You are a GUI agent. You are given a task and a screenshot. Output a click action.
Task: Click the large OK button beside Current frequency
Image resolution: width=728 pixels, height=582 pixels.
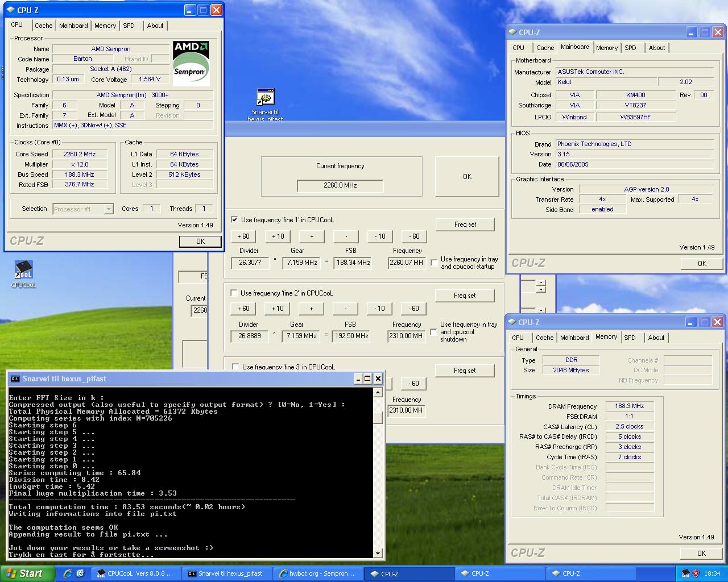[x=467, y=177]
